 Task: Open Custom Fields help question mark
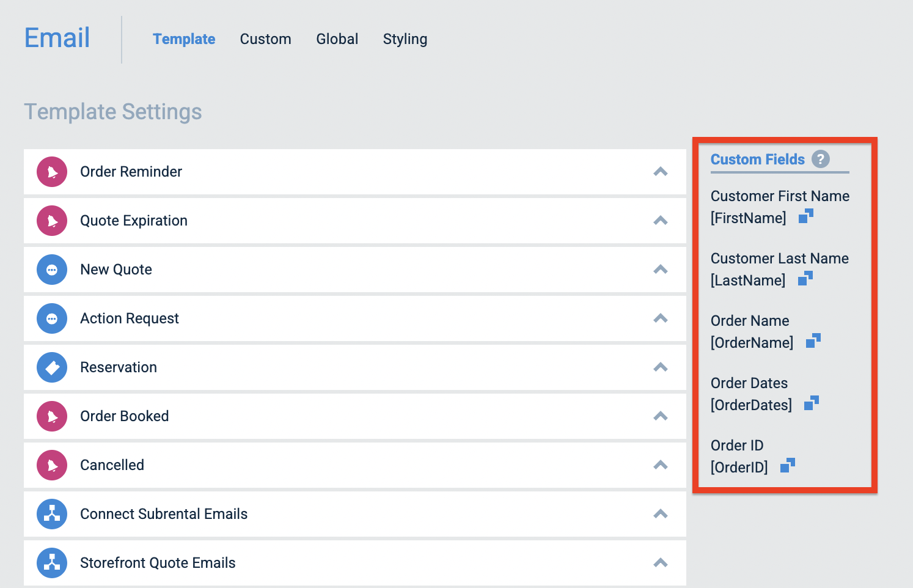coord(821,160)
